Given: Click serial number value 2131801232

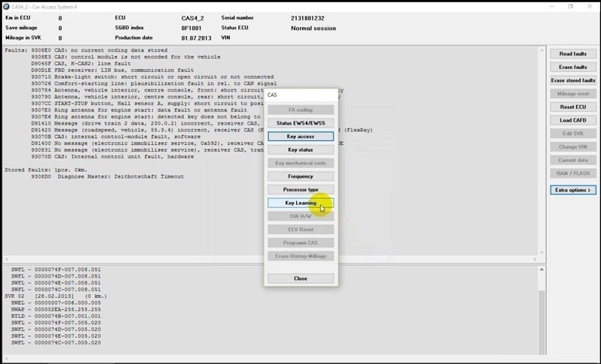Looking at the screenshot, I should point(307,18).
